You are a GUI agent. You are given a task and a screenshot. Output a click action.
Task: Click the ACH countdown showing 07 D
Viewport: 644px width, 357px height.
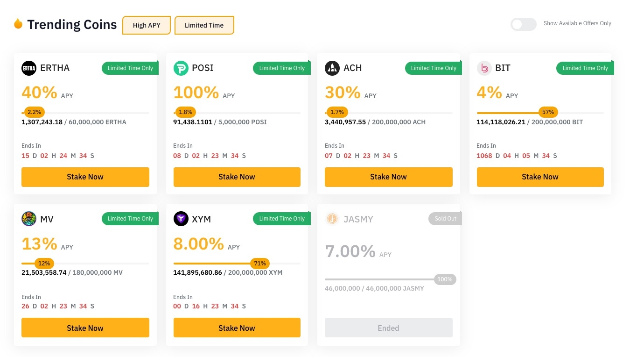click(361, 156)
